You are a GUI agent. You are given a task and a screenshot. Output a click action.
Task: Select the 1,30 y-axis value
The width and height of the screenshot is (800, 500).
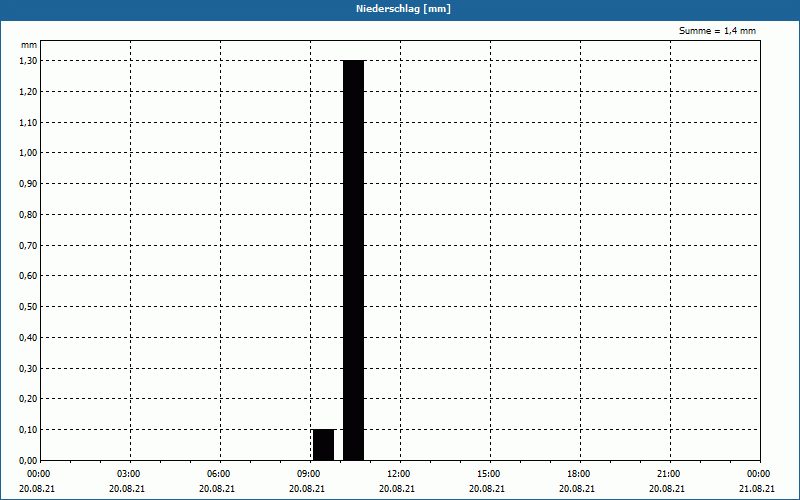pyautogui.click(x=28, y=61)
